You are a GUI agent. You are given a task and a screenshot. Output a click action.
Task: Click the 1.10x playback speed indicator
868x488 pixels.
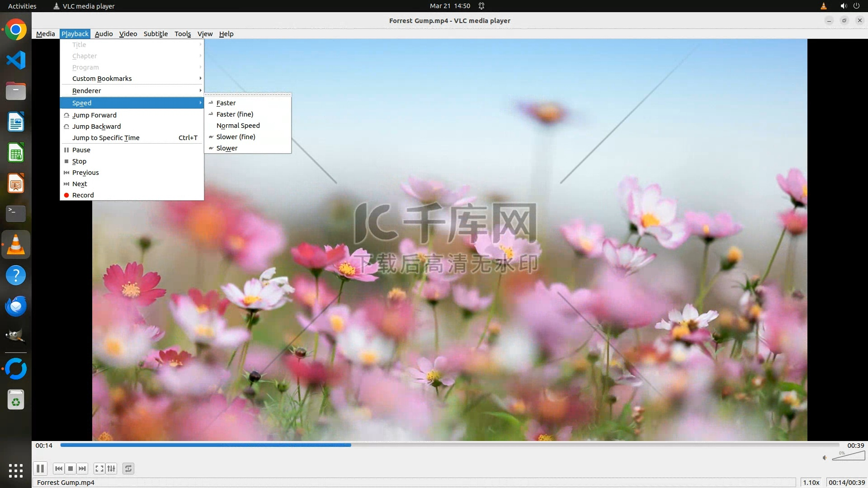[x=811, y=483]
